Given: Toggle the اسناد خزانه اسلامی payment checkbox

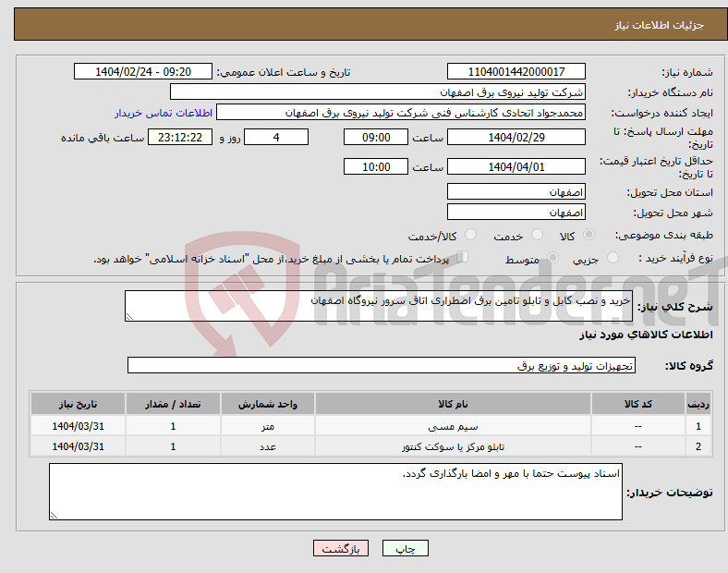Looking at the screenshot, I should [x=463, y=257].
